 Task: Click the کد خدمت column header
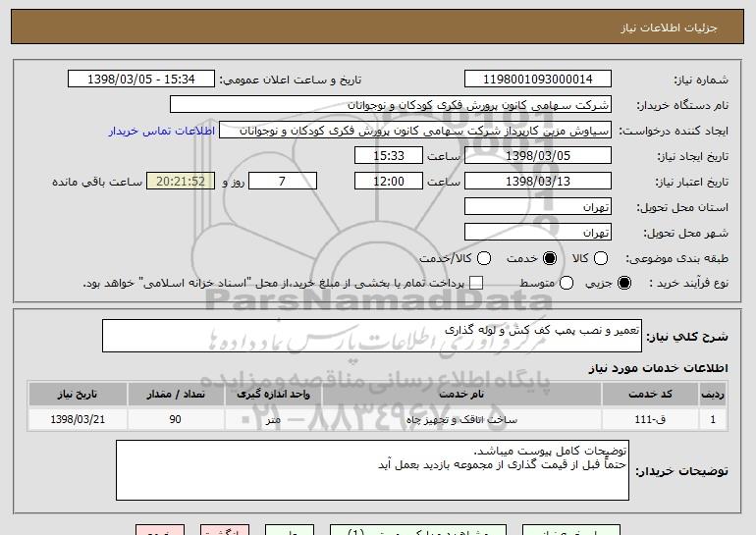(650, 395)
